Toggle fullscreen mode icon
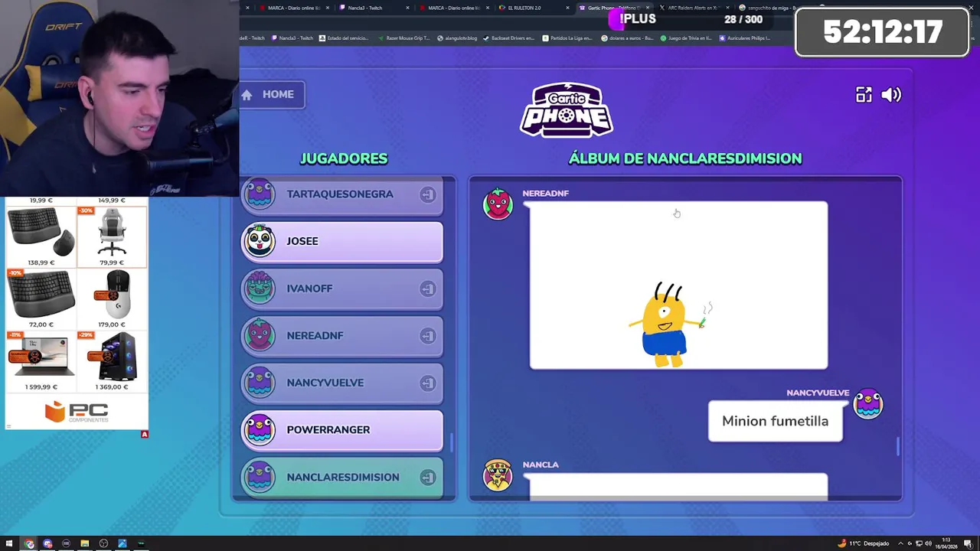This screenshot has height=551, width=980. pos(864,95)
